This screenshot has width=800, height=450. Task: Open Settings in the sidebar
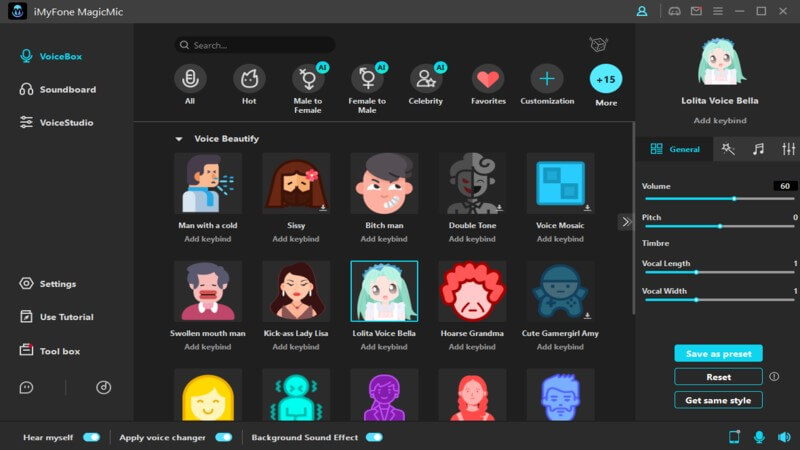48,284
